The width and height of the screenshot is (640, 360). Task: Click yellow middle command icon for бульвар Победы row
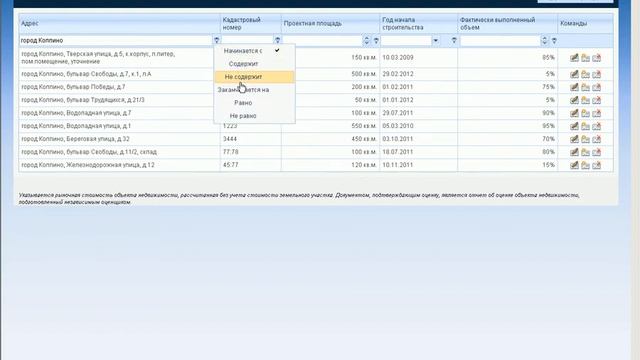tap(585, 87)
